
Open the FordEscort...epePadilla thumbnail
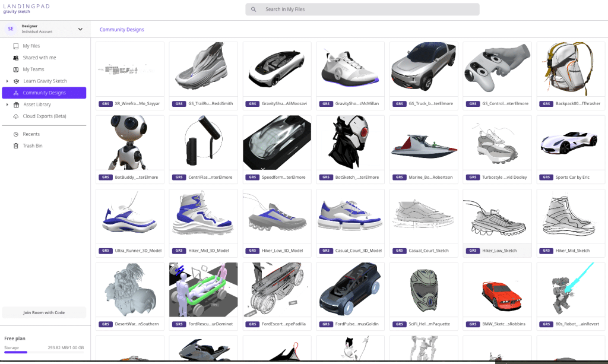(277, 290)
